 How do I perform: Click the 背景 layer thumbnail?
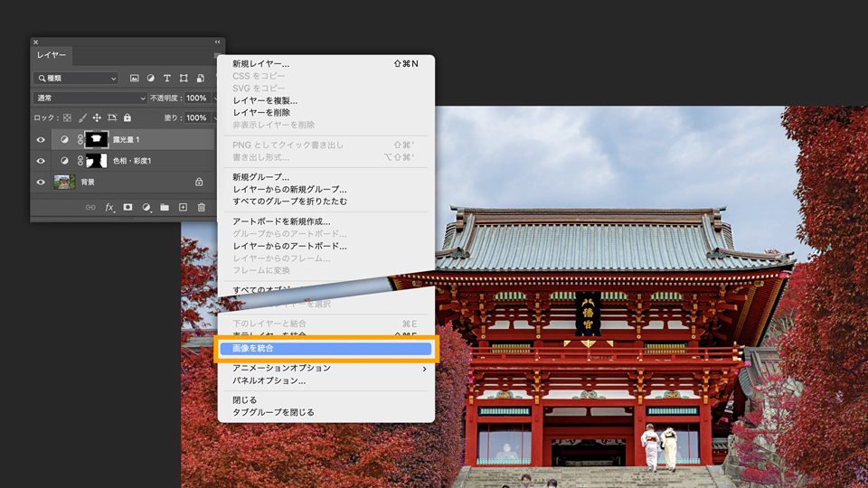[x=64, y=182]
